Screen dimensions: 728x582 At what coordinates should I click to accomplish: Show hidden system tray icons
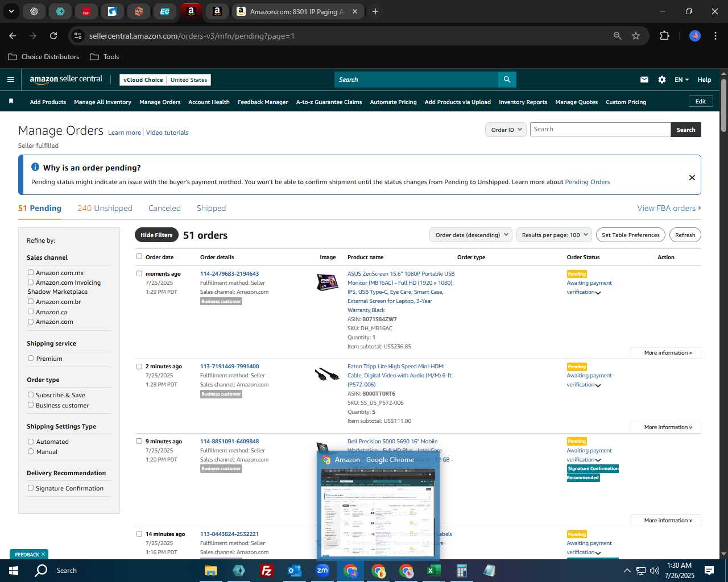point(627,571)
